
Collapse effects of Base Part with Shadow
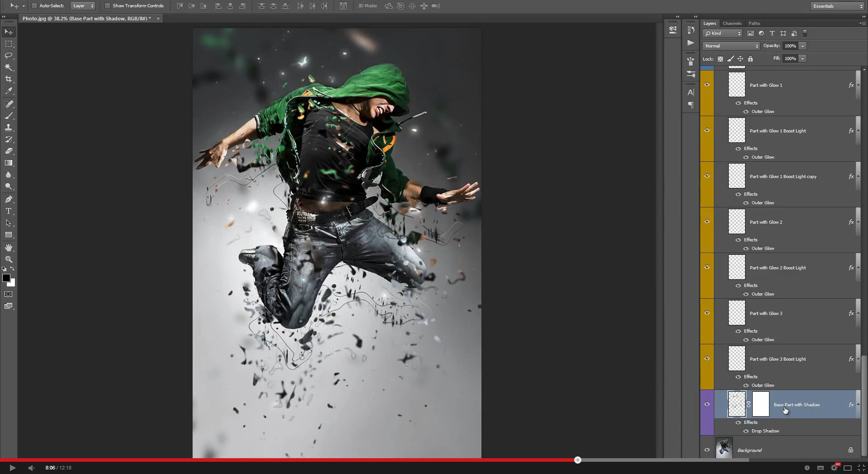point(858,404)
